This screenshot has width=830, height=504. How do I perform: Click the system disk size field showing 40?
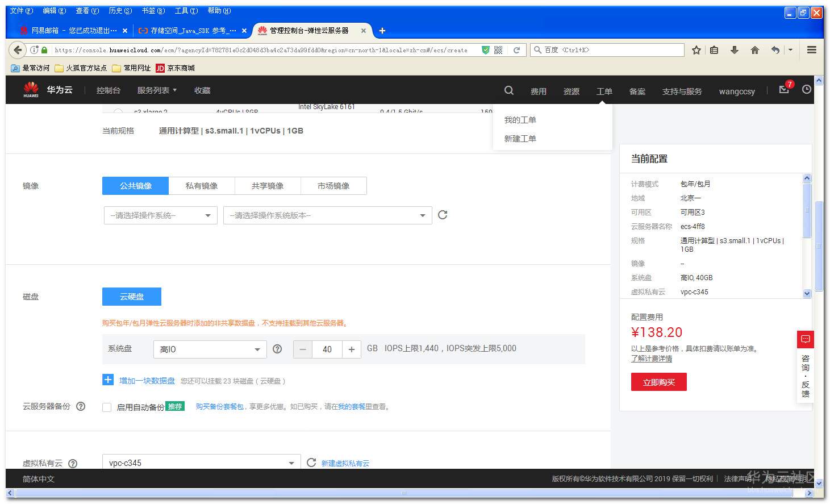327,349
